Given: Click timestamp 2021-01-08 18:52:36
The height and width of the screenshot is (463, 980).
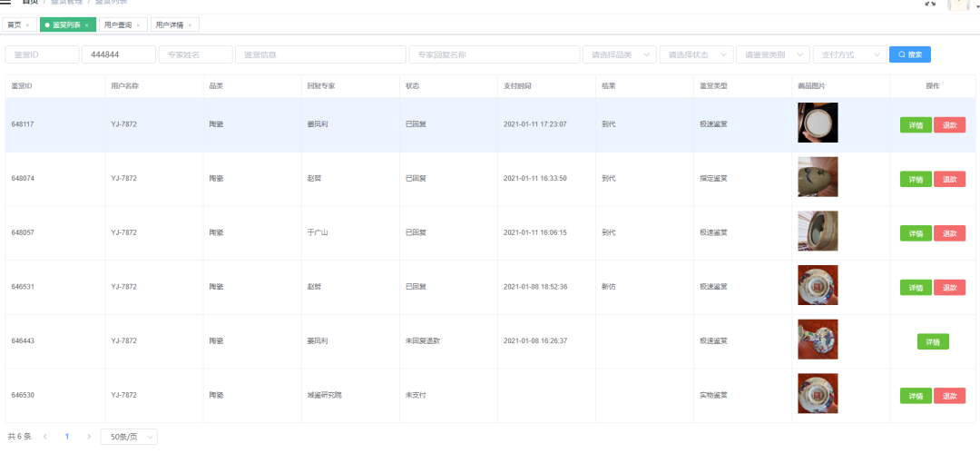Looking at the screenshot, I should point(535,287).
